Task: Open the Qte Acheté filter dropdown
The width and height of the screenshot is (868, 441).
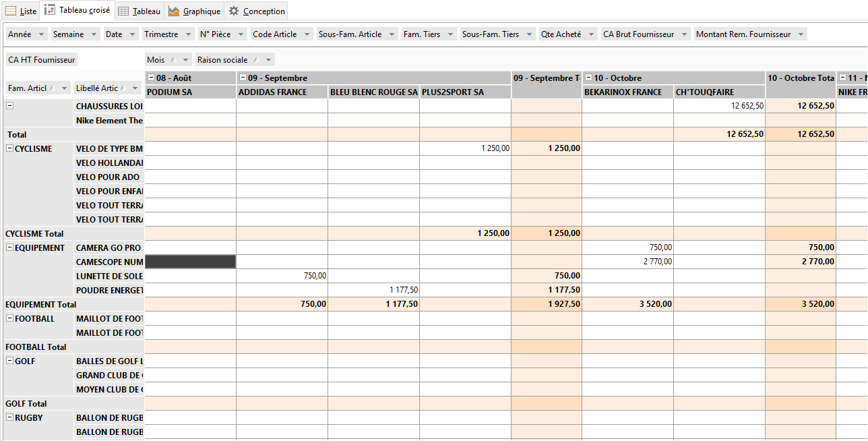Action: [x=591, y=34]
